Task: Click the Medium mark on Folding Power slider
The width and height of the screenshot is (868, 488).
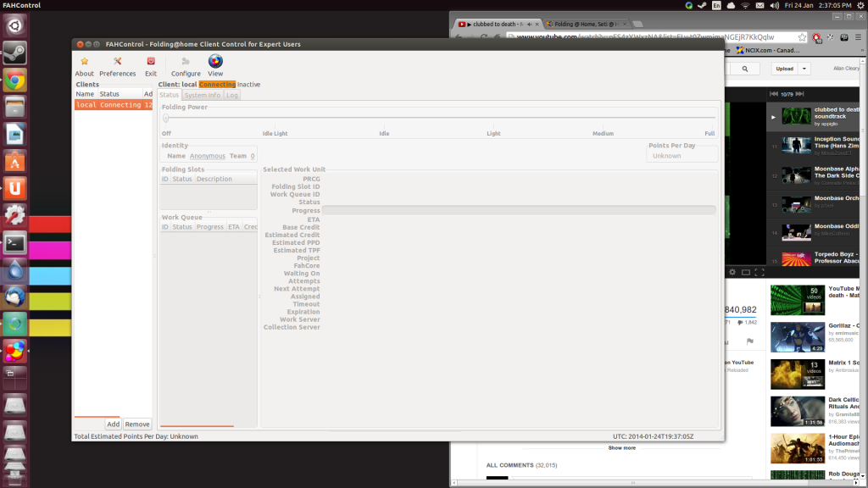Action: (x=603, y=133)
